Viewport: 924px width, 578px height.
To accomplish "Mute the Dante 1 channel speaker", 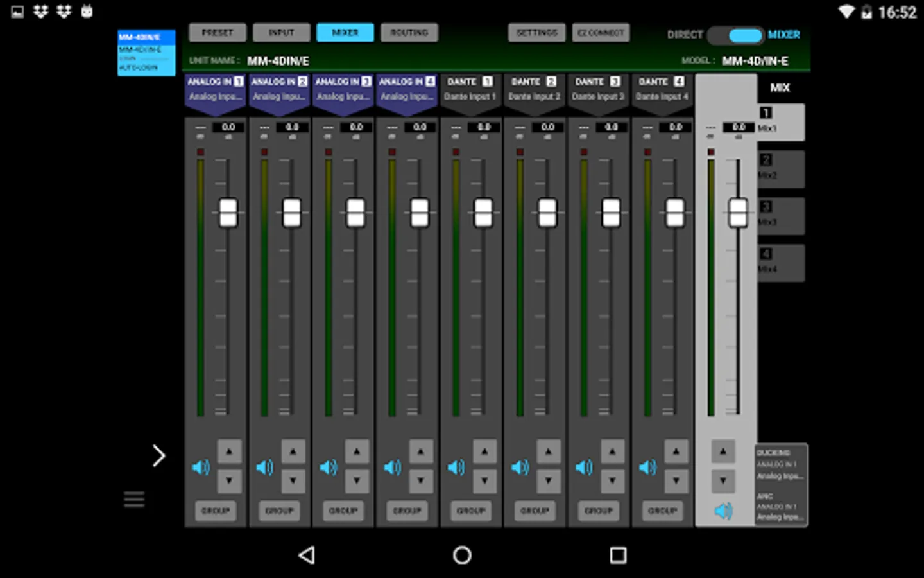I will click(x=456, y=467).
